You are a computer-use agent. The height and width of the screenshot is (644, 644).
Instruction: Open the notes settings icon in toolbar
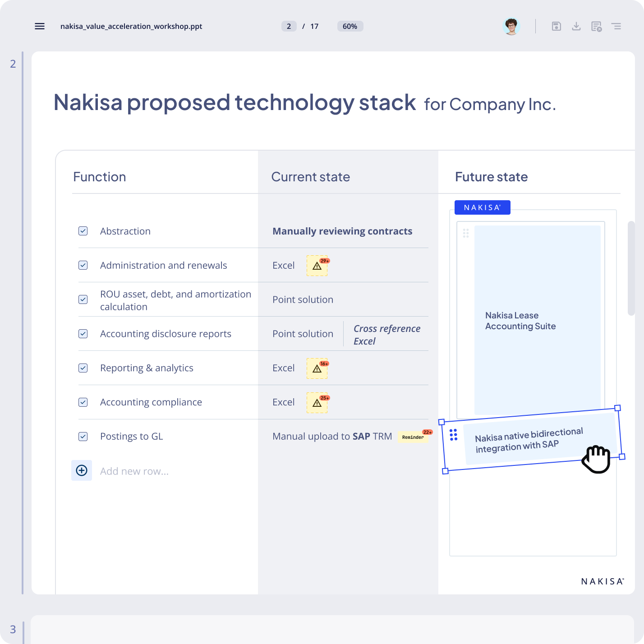597,26
